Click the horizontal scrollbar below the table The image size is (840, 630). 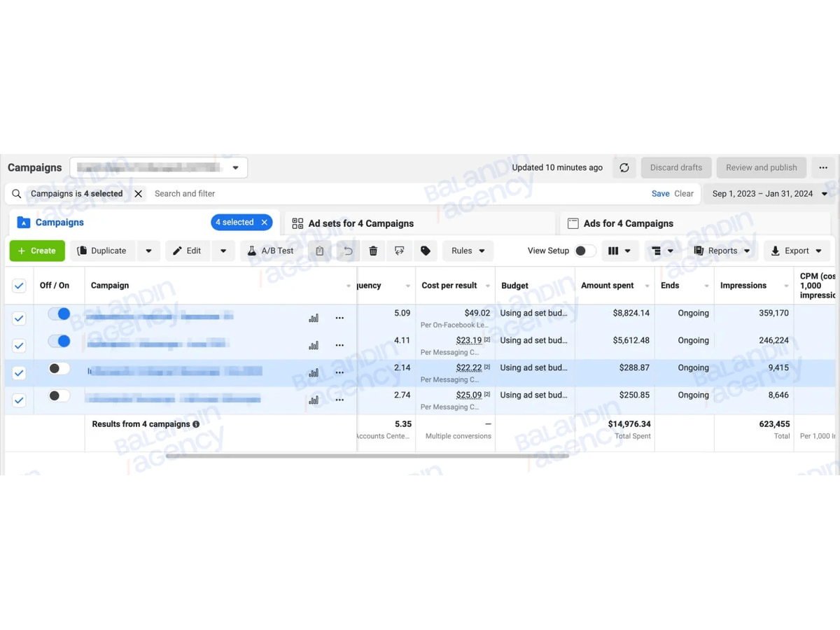[367, 456]
